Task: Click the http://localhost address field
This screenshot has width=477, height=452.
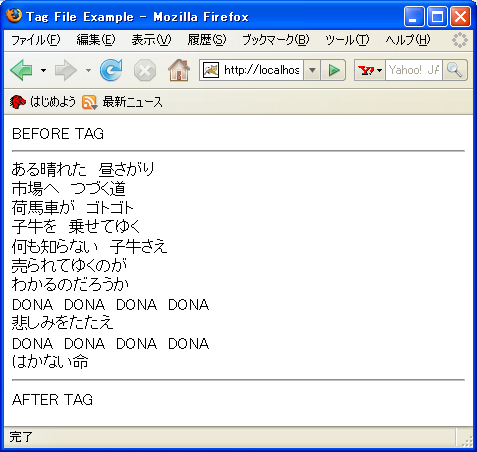Action: (262, 70)
